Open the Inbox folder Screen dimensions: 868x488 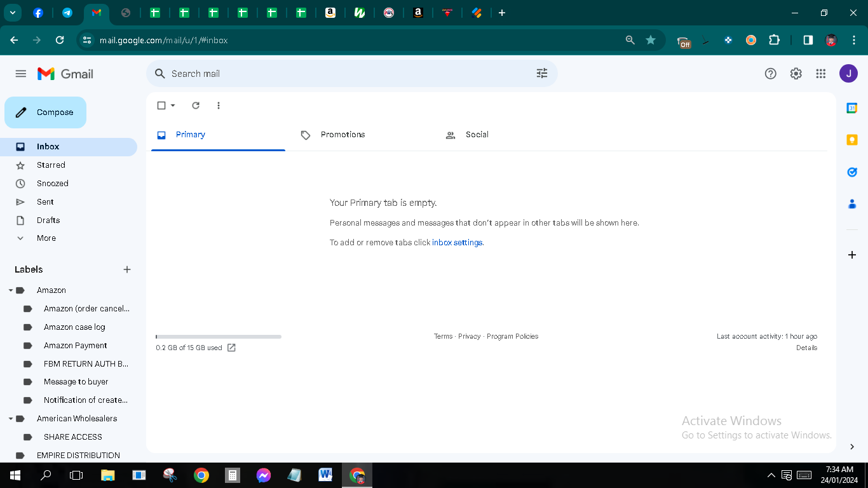(69, 147)
